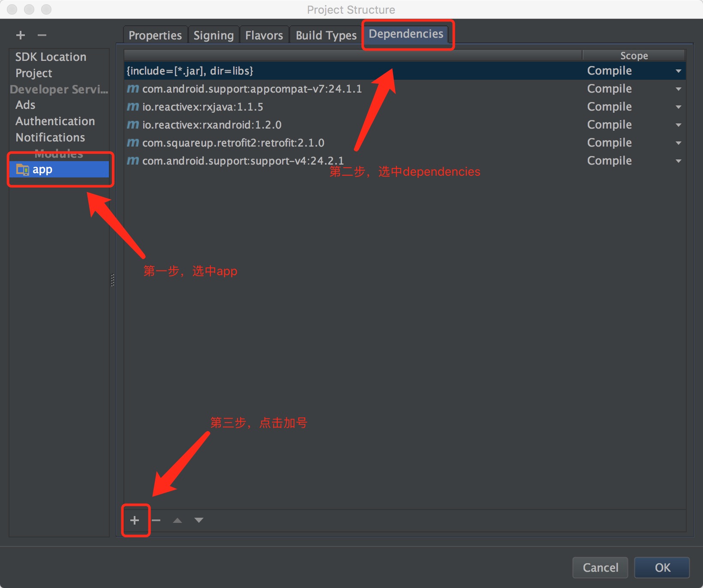
Task: Click the down arrow to reorder dependency
Action: [x=198, y=520]
